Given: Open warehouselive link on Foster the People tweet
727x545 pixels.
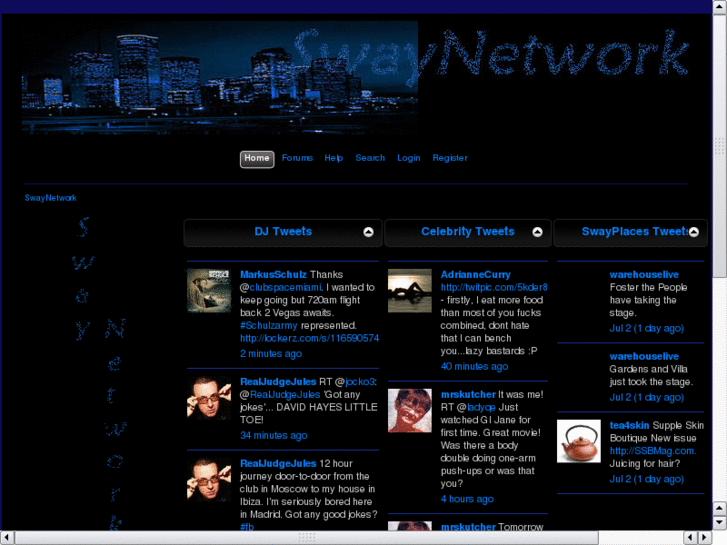Looking at the screenshot, I should click(644, 275).
